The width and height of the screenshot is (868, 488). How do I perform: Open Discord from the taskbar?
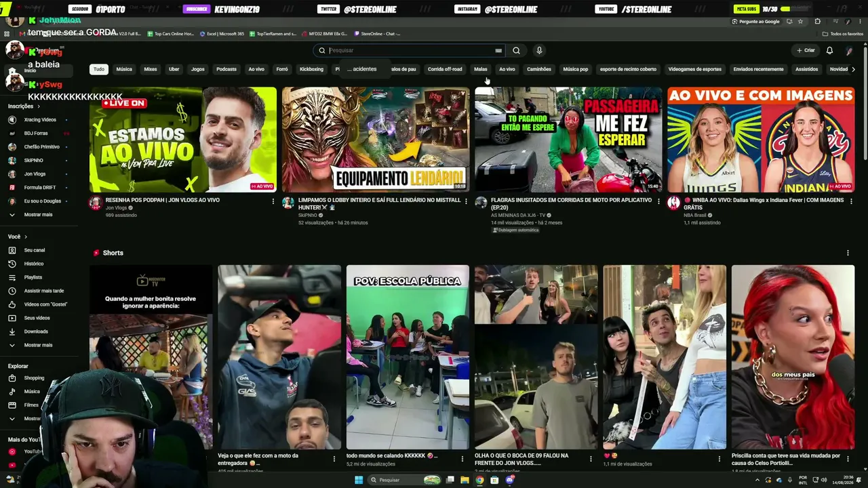click(509, 480)
